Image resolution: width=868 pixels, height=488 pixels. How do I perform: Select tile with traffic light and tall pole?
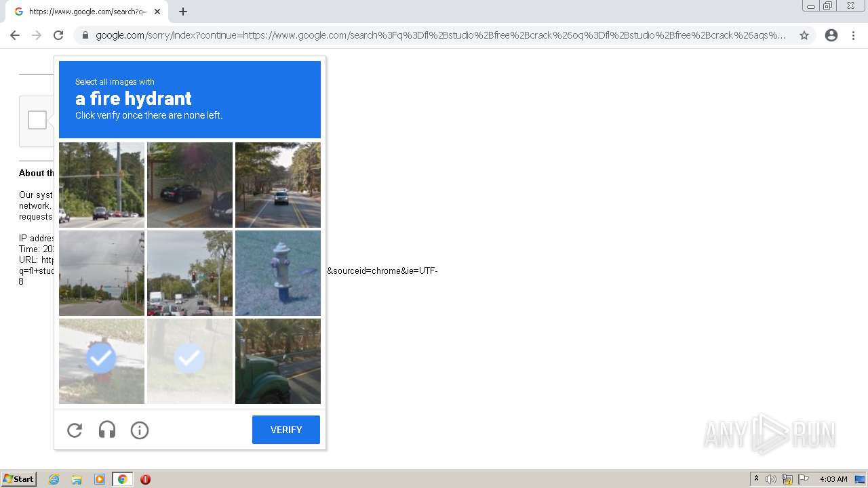[102, 185]
